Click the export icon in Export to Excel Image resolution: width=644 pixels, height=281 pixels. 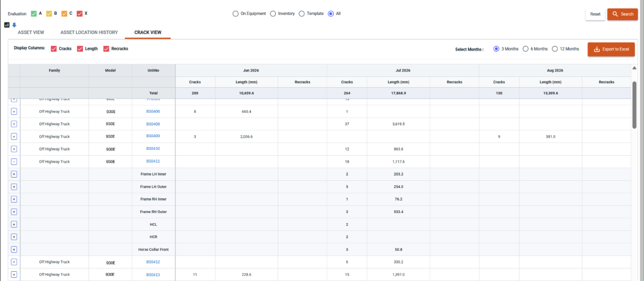(x=597, y=49)
